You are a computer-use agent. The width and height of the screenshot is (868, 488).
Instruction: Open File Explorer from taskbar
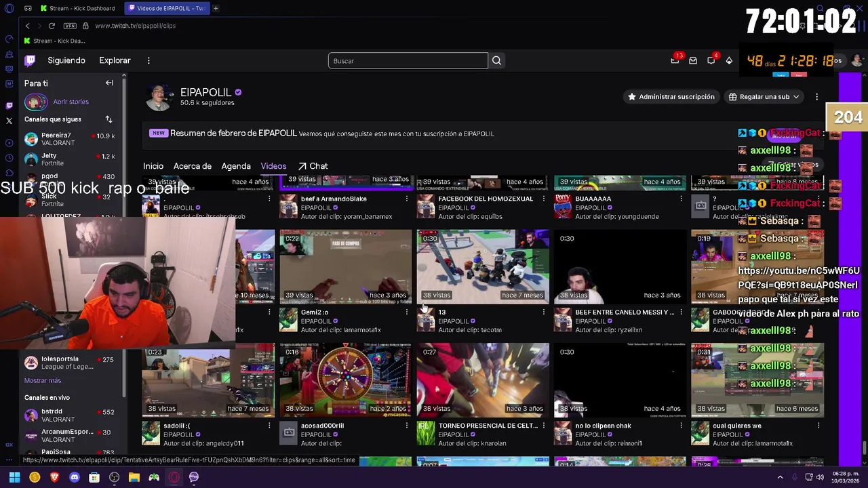134,477
